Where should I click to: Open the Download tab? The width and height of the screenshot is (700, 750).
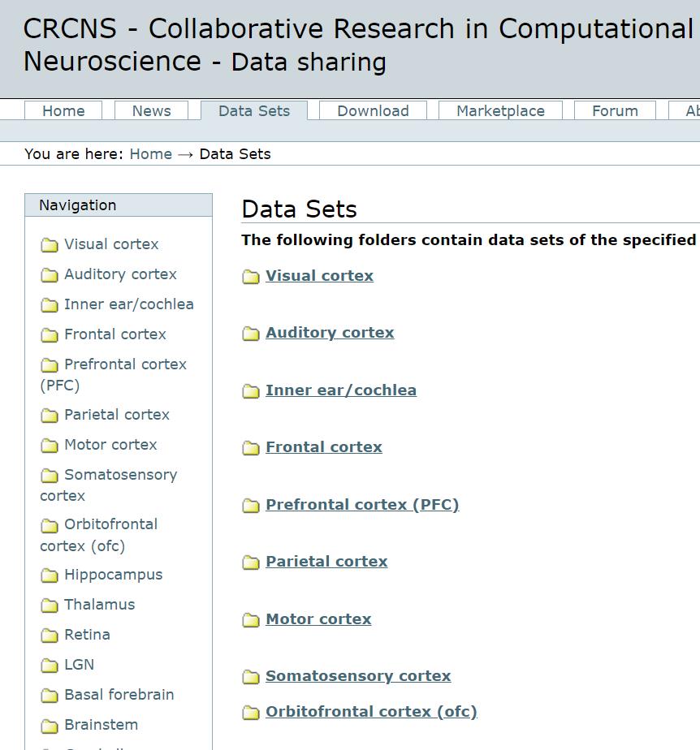coord(373,111)
